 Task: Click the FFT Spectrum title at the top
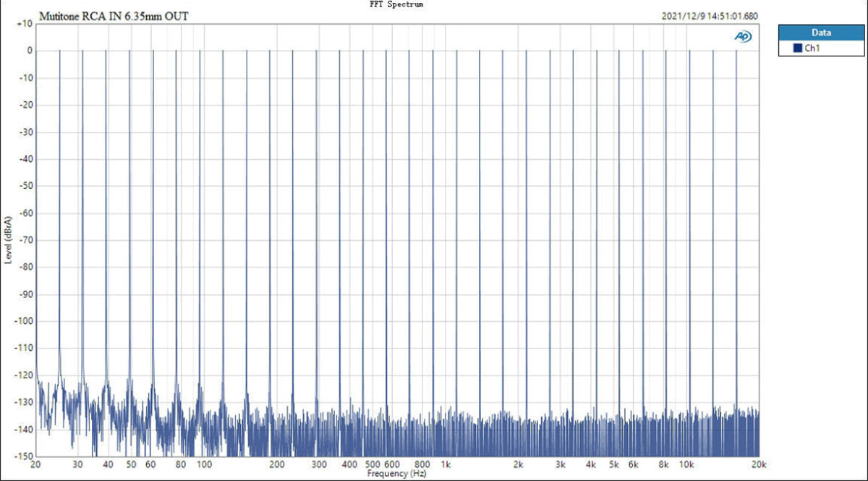396,4
